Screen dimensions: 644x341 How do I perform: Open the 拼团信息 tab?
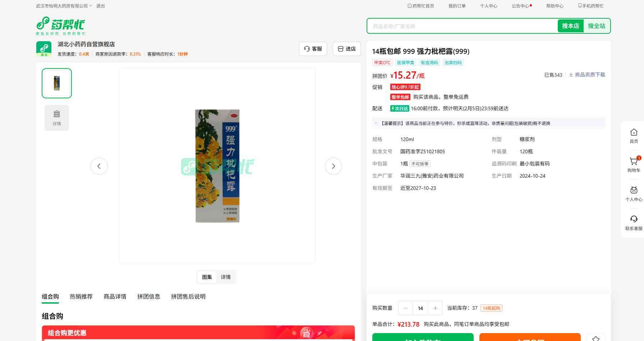point(149,296)
